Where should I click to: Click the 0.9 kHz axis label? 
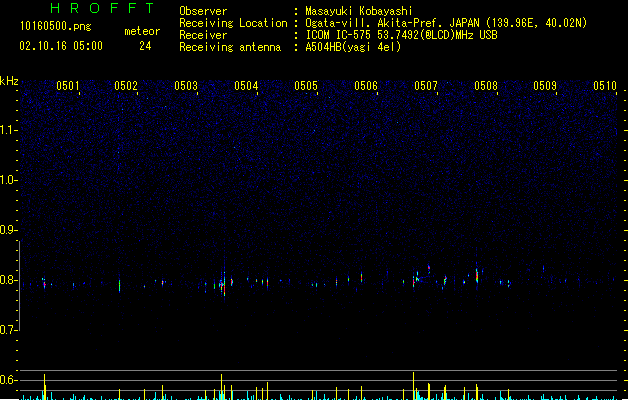click(8, 230)
